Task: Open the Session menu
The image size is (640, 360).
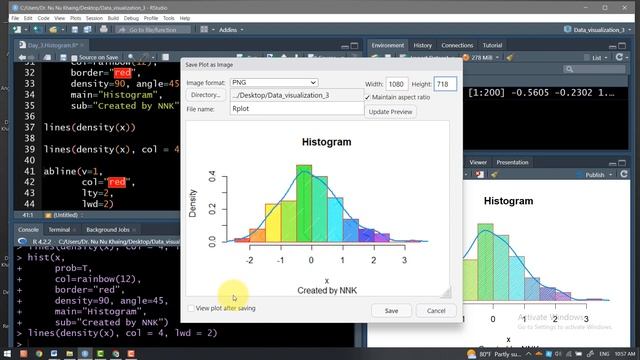Action: click(94, 18)
